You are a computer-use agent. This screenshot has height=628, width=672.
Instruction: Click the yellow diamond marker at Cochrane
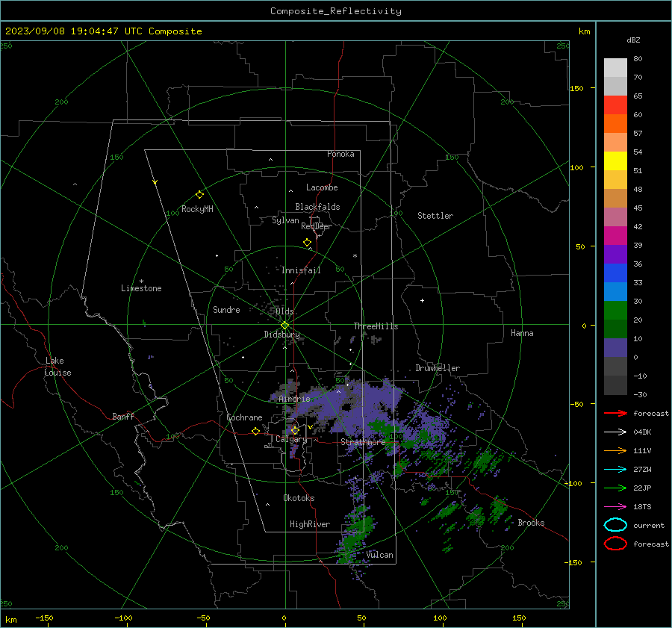[x=255, y=431]
